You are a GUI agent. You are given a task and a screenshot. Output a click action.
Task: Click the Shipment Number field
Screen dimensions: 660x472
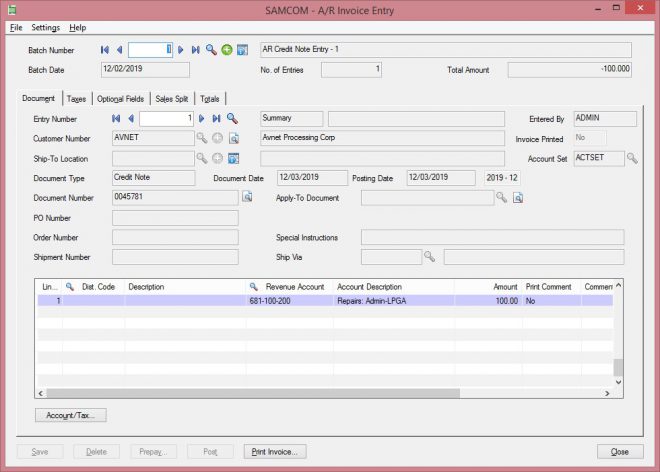coord(175,257)
